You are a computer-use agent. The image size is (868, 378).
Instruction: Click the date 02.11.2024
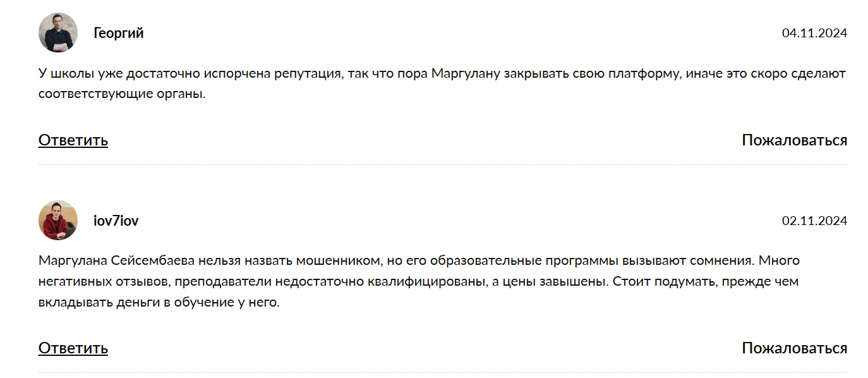(x=814, y=221)
